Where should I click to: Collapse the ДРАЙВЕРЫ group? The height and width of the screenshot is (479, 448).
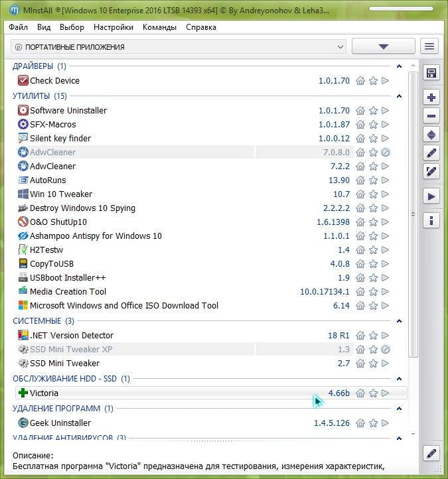click(399, 66)
